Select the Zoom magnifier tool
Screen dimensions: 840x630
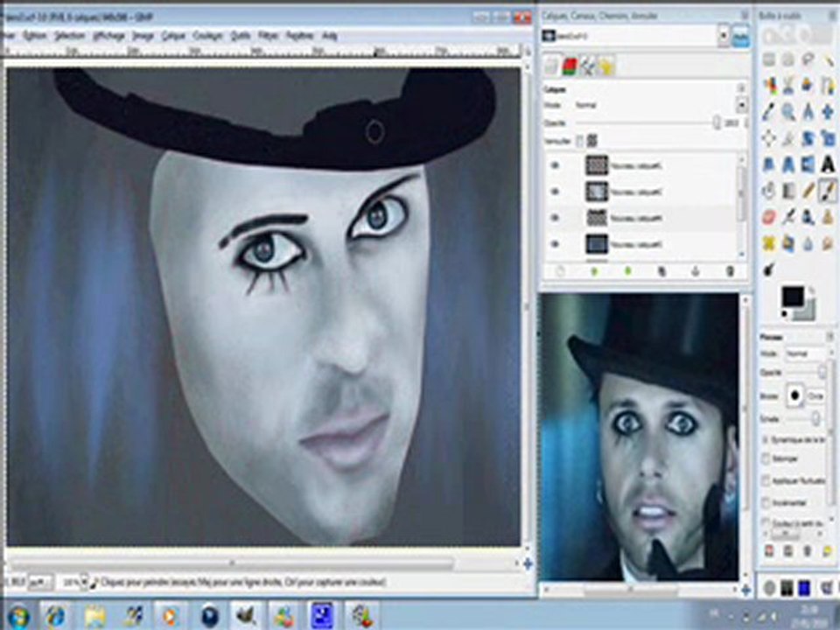click(788, 112)
